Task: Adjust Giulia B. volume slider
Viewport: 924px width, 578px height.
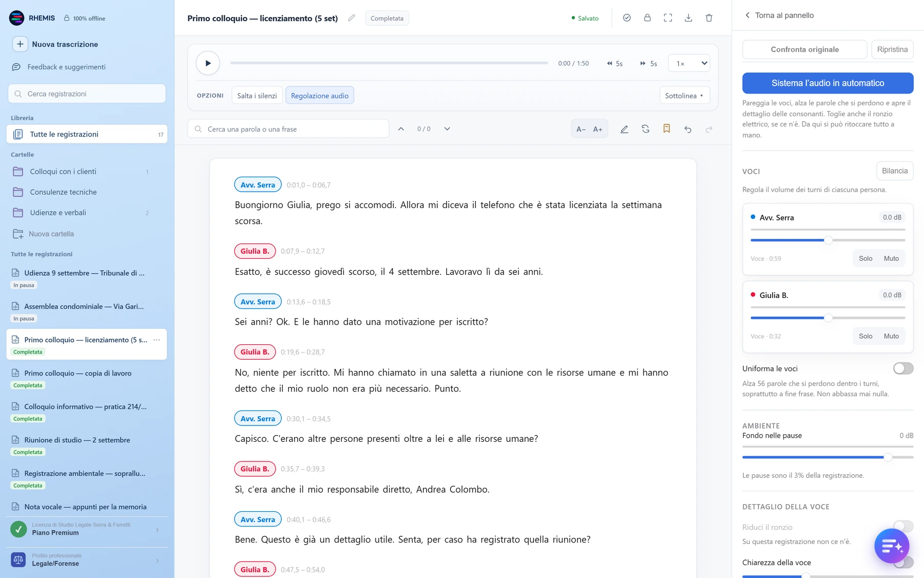Action: pos(827,318)
